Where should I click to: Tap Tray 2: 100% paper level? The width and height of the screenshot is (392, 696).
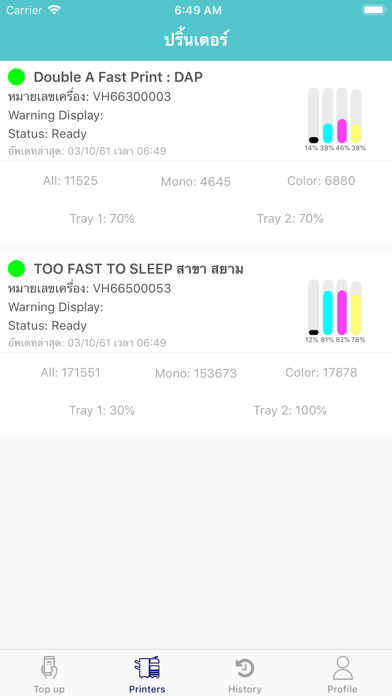pyautogui.click(x=290, y=410)
